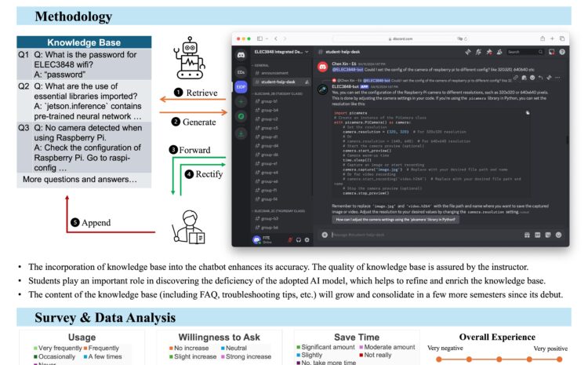Click invite icon beside student-help-desk channel
The width and height of the screenshot is (588, 365).
click(x=307, y=82)
